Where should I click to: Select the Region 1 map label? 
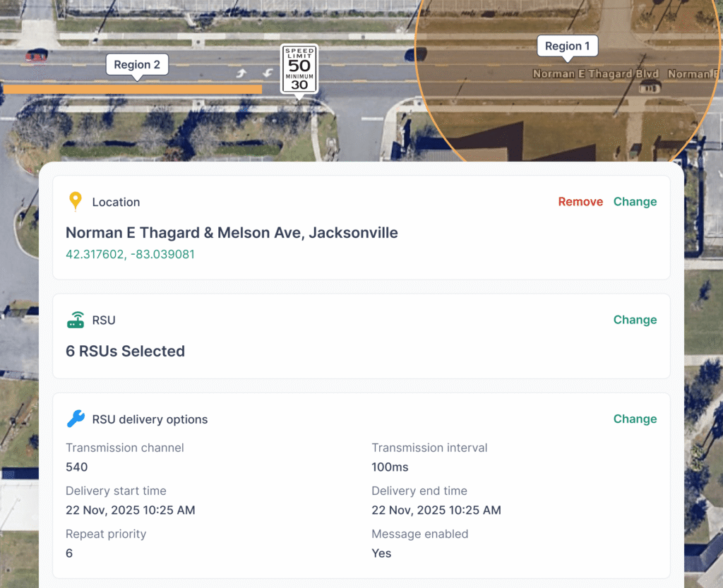[568, 46]
